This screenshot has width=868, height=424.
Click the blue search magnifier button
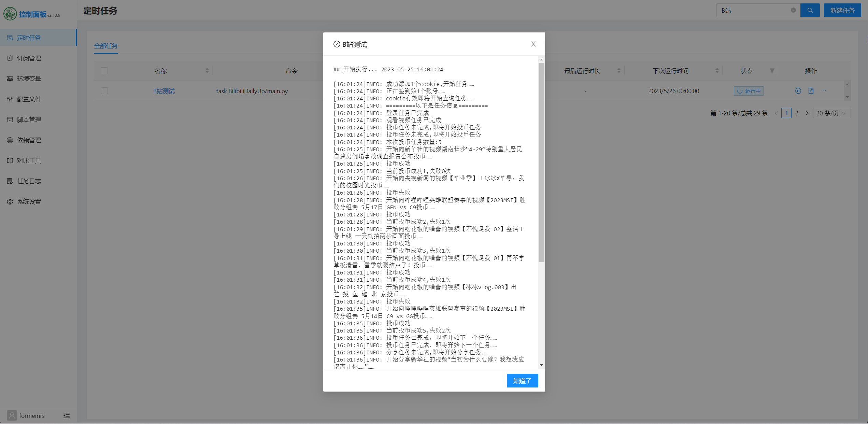point(810,11)
